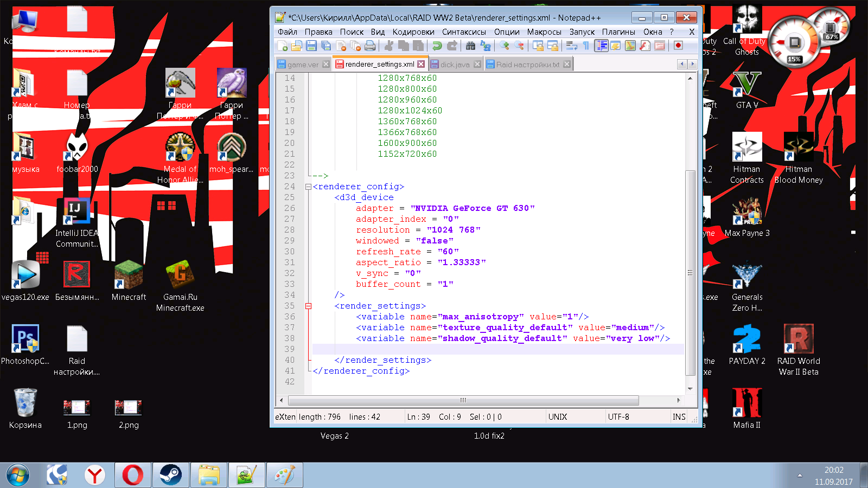Toggle synchronized vertical scrolling
Viewport: 868px width, 488px height.
point(538,46)
